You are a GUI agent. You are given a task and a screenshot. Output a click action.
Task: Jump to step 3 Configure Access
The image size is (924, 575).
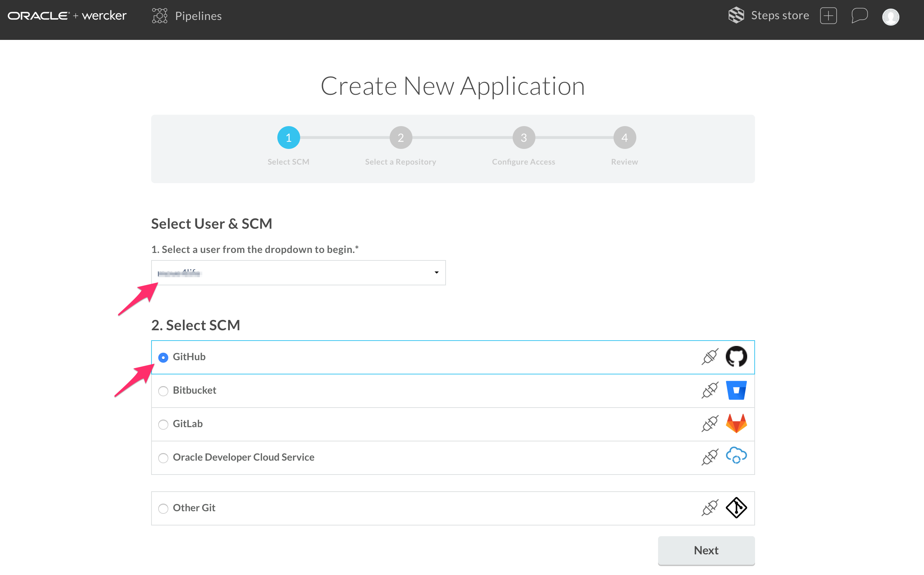[524, 138]
